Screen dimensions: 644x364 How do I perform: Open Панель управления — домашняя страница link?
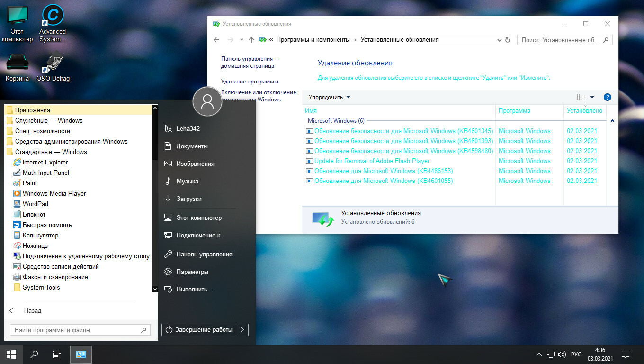click(x=250, y=63)
